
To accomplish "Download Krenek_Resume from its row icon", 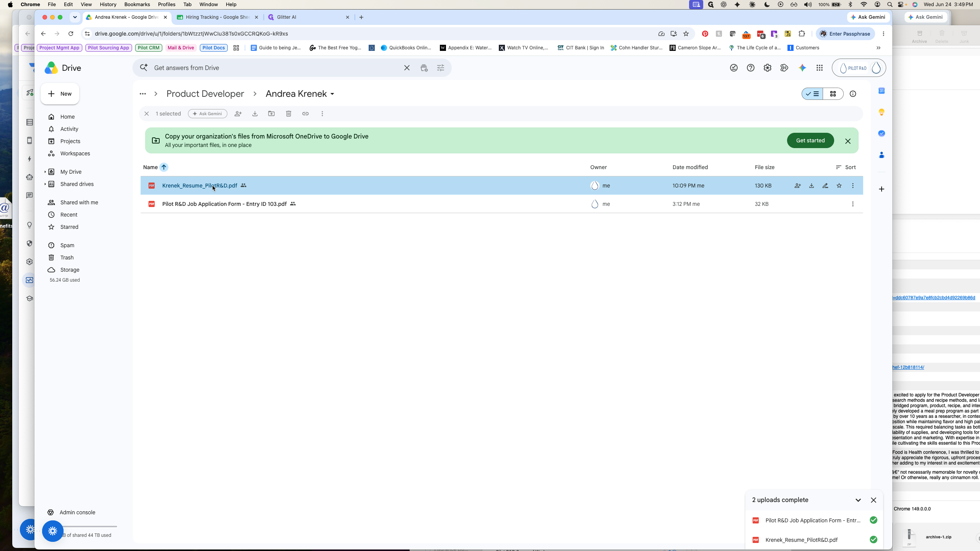I will 812,186.
